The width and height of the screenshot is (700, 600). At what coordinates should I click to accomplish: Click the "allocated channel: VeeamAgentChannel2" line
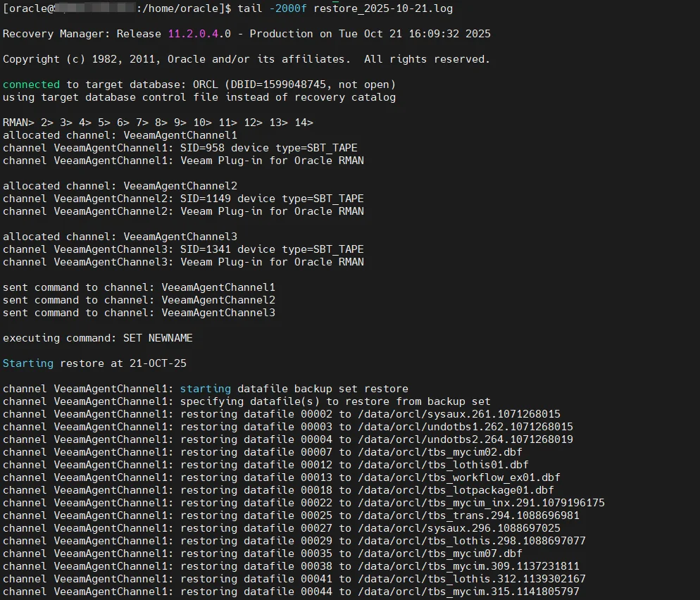[120, 186]
